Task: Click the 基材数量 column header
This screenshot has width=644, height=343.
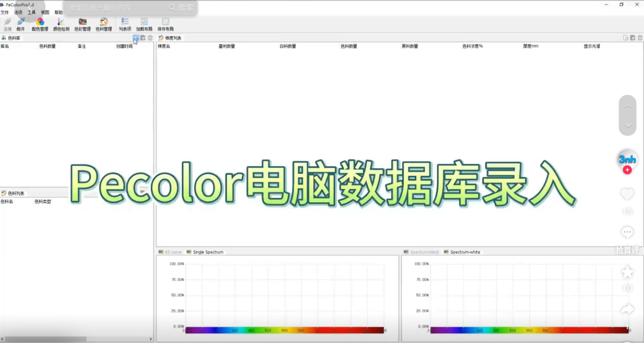Action: 227,47
